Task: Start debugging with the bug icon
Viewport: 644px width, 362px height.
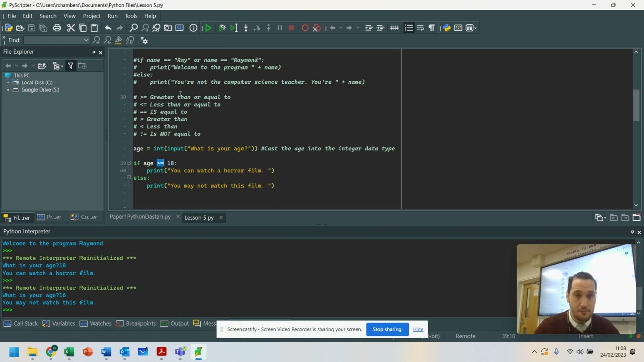Action: pos(222,28)
